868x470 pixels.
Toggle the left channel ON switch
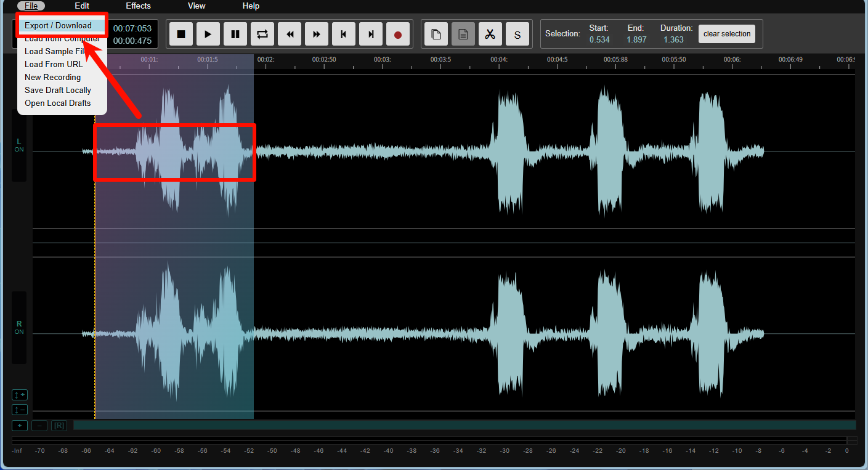(x=19, y=145)
